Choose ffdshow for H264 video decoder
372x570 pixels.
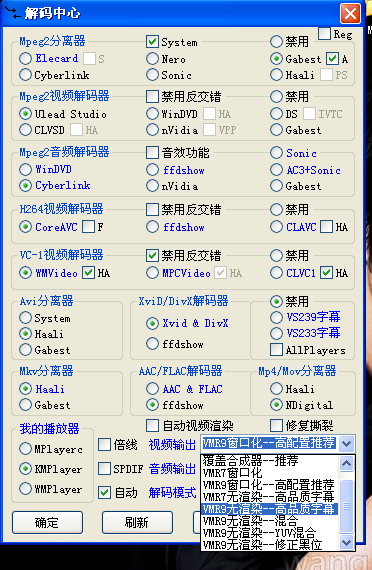(x=152, y=227)
